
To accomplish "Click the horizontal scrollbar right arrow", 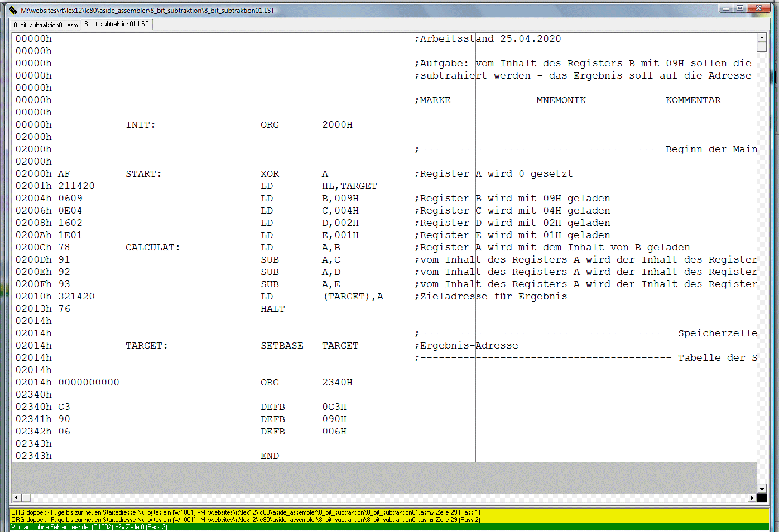I will coord(752,497).
